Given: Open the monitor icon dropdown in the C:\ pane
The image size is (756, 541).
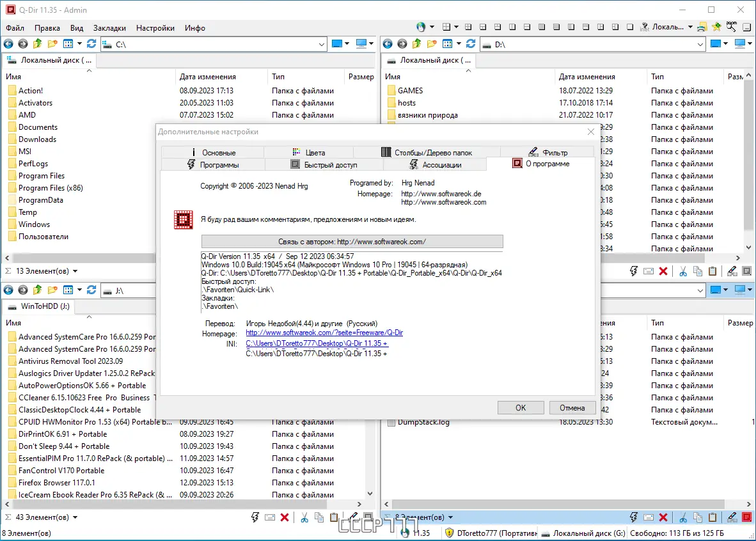Looking at the screenshot, I should click(371, 44).
